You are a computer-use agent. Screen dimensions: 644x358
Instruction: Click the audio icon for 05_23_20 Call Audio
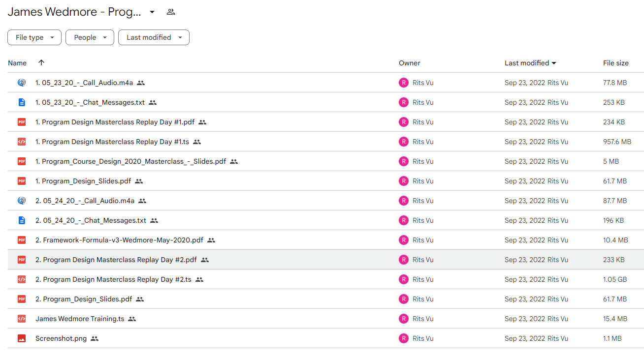(22, 83)
